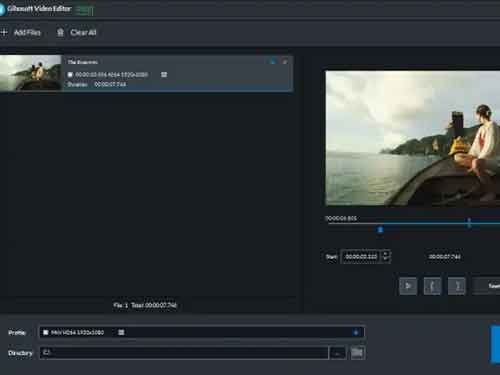Click File 1 Total duration status text
The image size is (500, 375).
coord(145,305)
